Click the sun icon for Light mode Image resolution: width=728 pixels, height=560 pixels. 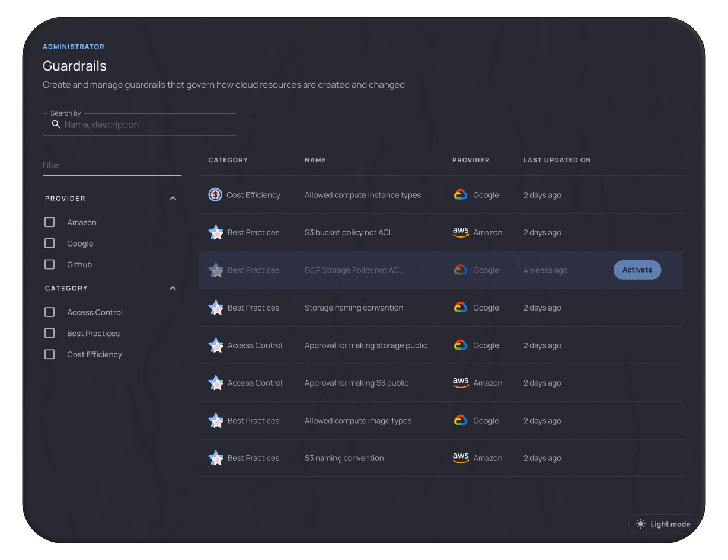(x=640, y=524)
